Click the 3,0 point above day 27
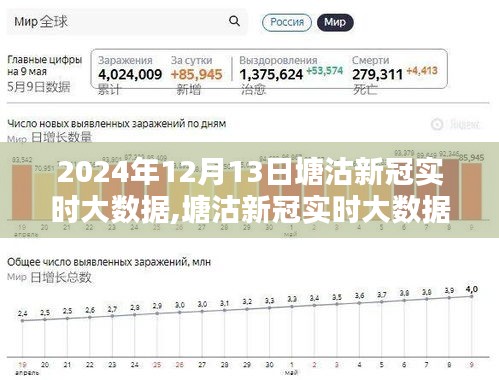Image resolution: width=499 pixels, height=380 pixels. pyautogui.click(x=202, y=311)
